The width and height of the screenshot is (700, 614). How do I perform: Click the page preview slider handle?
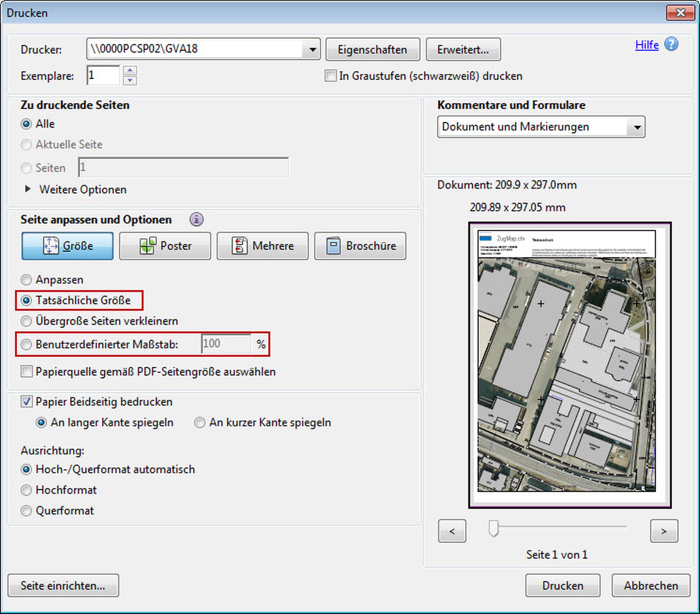click(493, 528)
